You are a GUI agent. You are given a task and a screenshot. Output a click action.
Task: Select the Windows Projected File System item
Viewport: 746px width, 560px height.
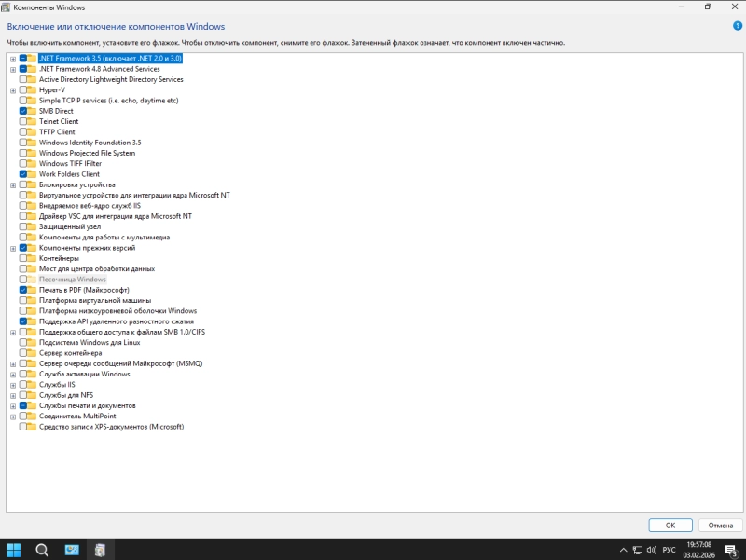tap(87, 153)
